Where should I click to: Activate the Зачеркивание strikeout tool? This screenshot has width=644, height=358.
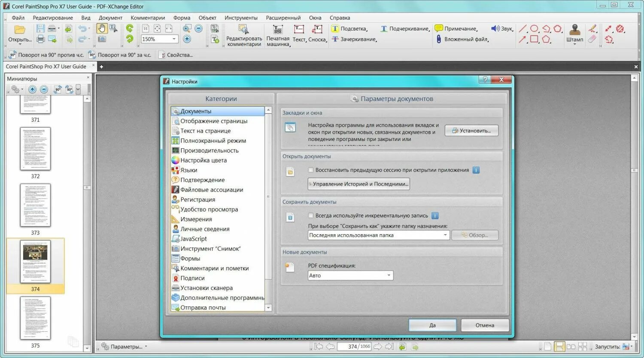pos(339,39)
